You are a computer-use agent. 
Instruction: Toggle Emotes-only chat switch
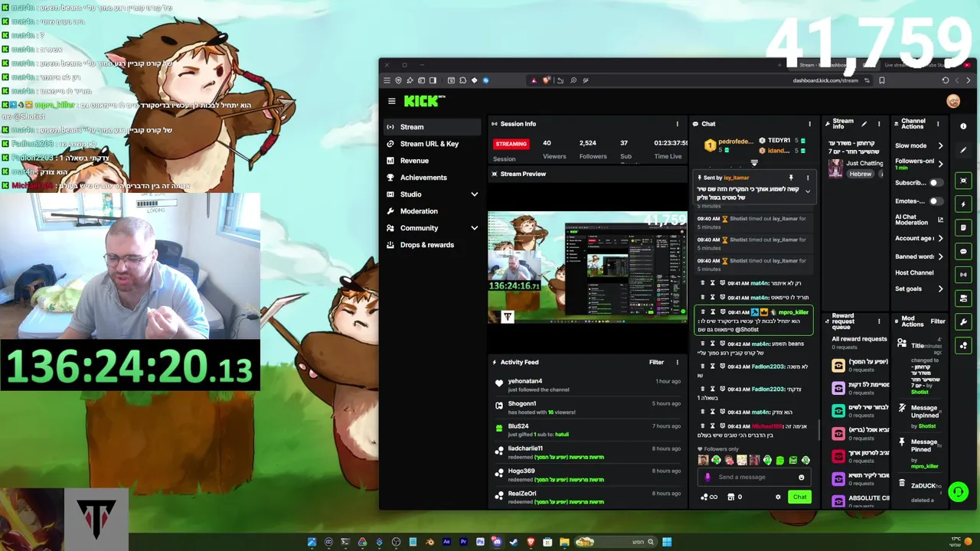point(935,201)
